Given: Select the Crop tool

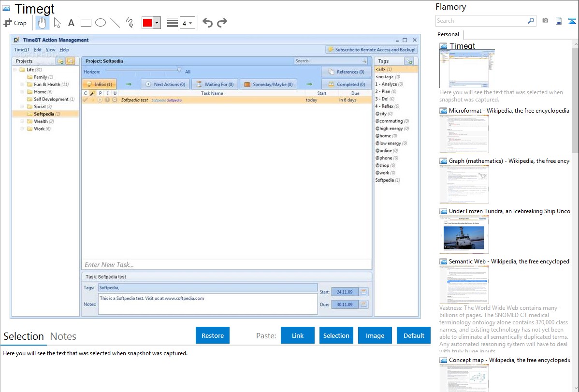Looking at the screenshot, I should (x=15, y=23).
